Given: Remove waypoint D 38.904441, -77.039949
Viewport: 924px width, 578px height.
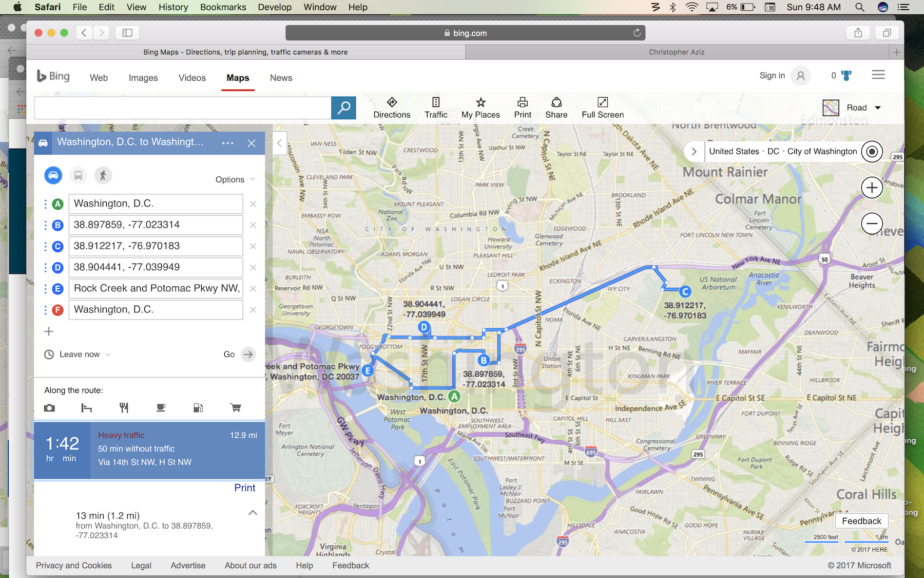Looking at the screenshot, I should [253, 267].
